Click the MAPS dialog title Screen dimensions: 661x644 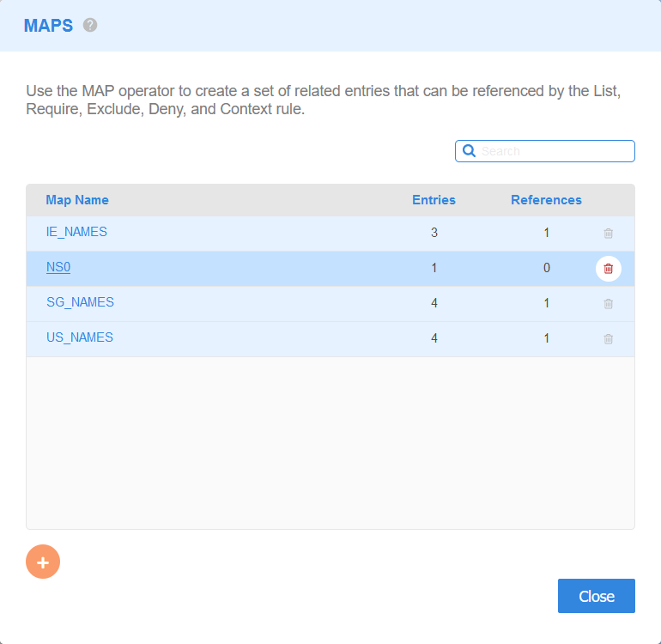[48, 26]
